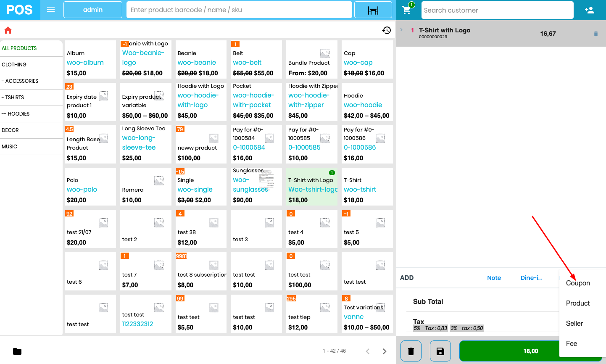Choose Seller from the ADD menu

click(x=574, y=323)
